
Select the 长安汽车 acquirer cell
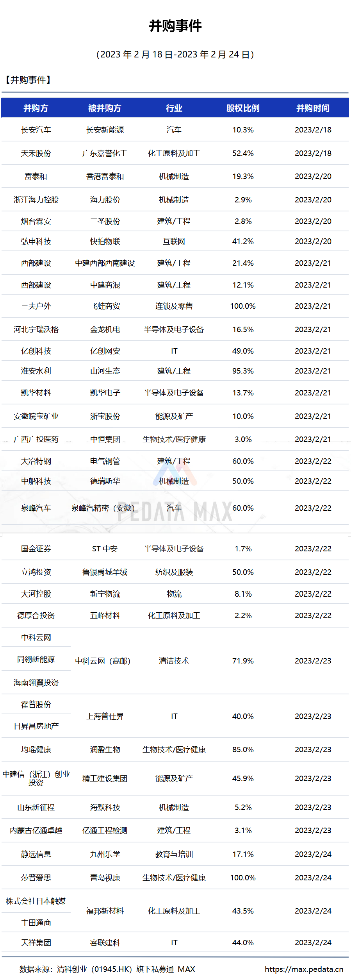(x=36, y=130)
